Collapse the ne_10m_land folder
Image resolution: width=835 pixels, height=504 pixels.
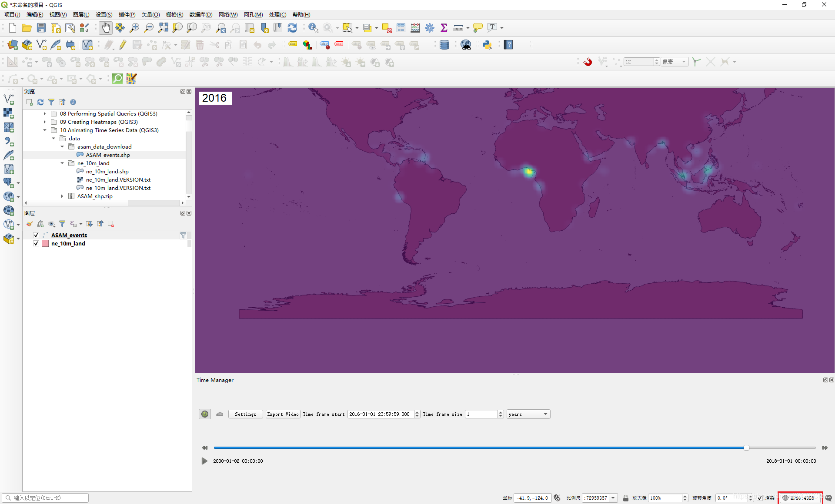(x=62, y=163)
